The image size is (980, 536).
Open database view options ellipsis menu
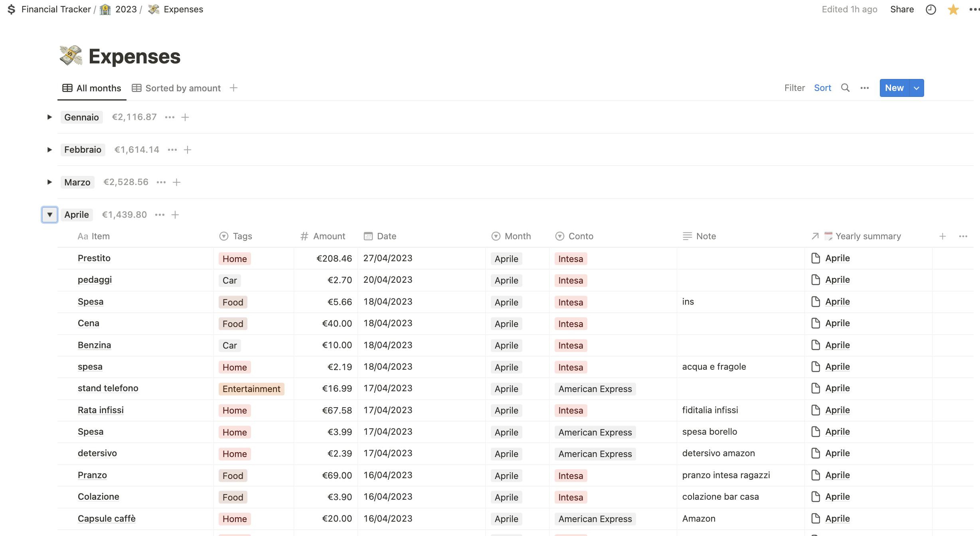865,88
